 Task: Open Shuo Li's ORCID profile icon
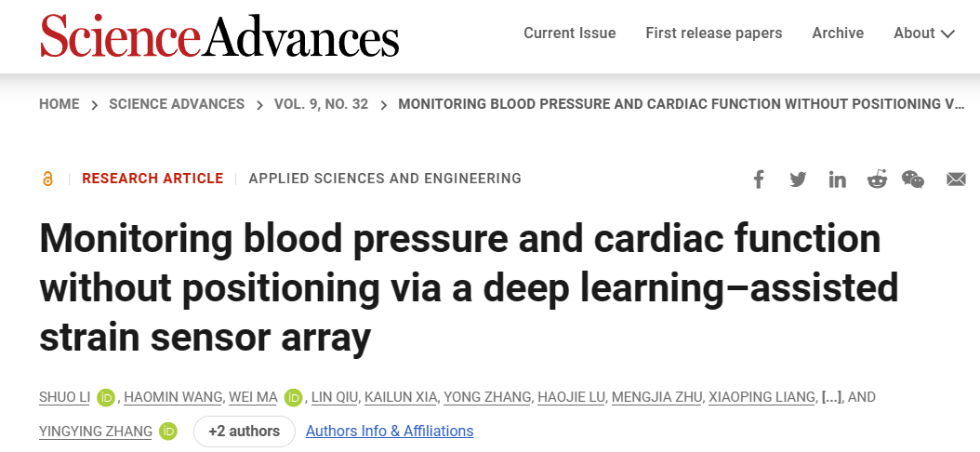pyautogui.click(x=104, y=398)
